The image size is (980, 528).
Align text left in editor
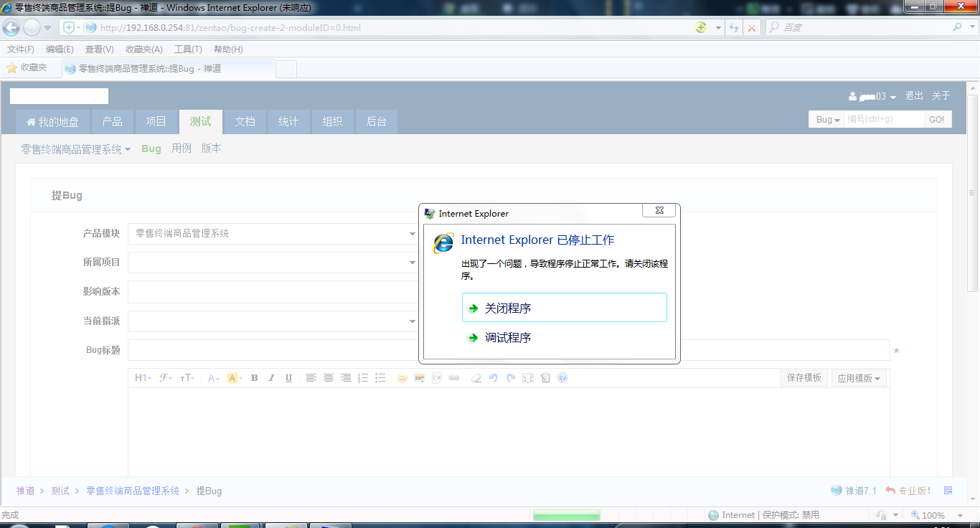point(311,378)
